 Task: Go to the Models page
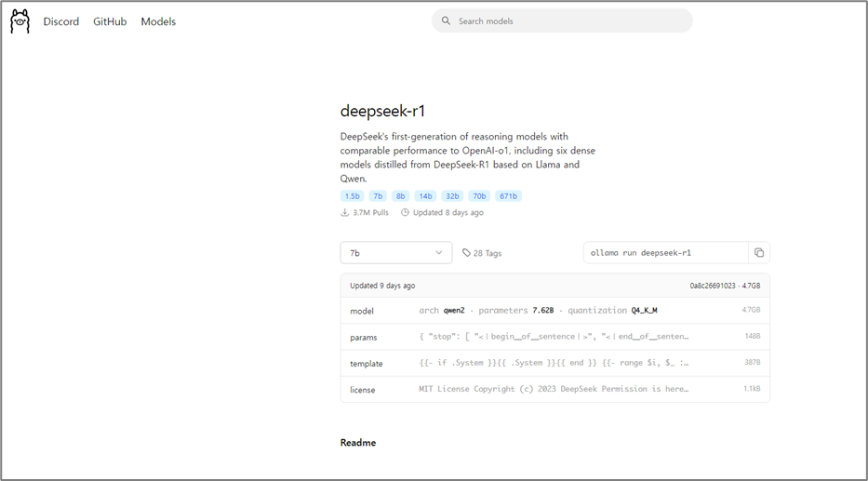[x=158, y=21]
